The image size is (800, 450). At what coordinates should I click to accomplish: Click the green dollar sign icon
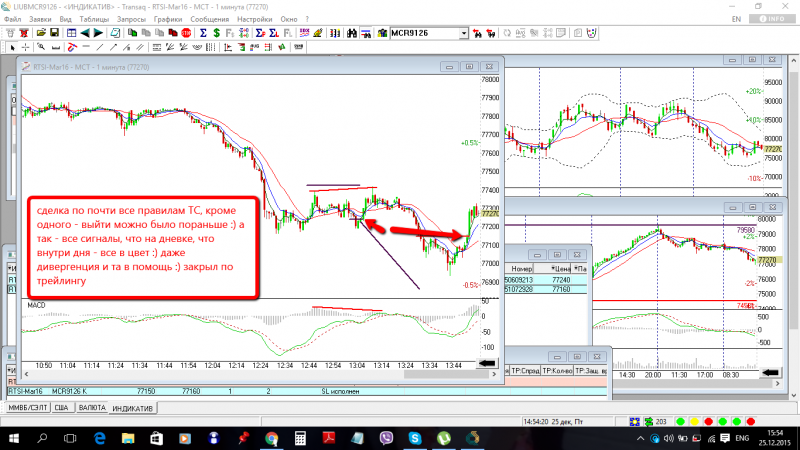tap(216, 33)
